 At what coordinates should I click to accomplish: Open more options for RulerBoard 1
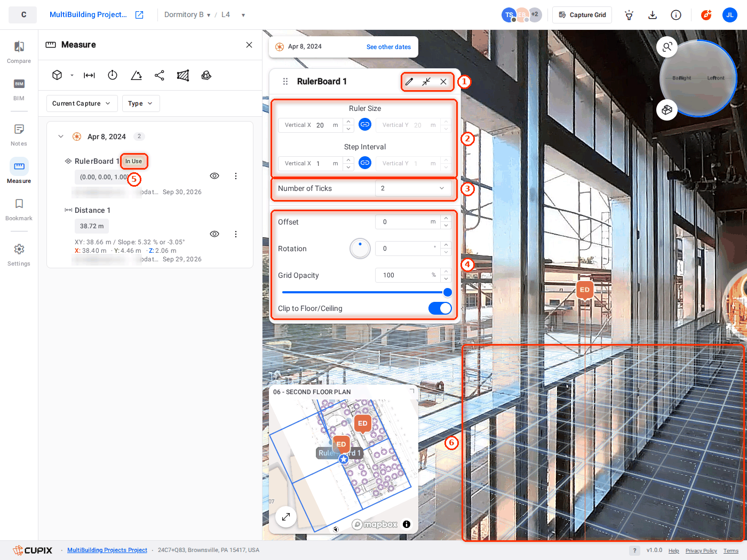(x=236, y=176)
